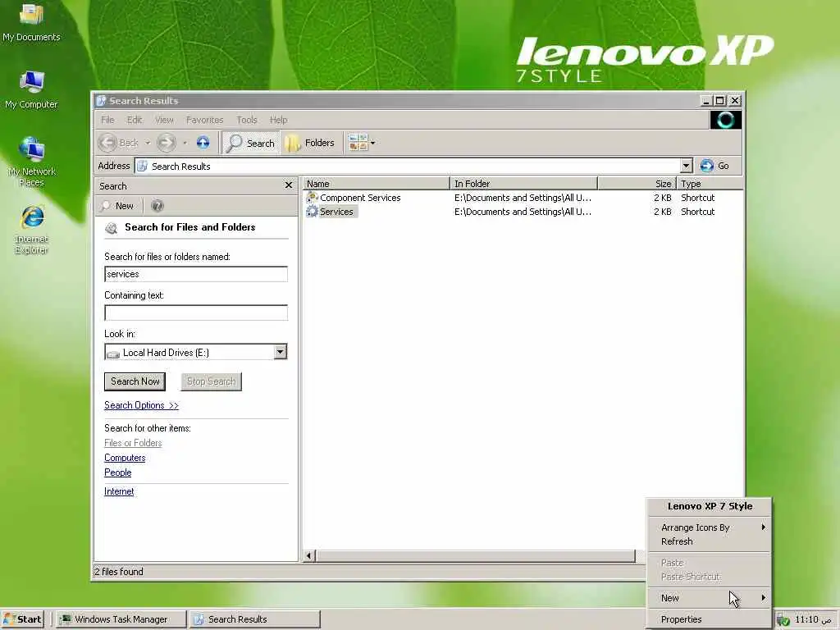This screenshot has width=840, height=630.
Task: Click the Files or Folders link
Action: tap(133, 443)
